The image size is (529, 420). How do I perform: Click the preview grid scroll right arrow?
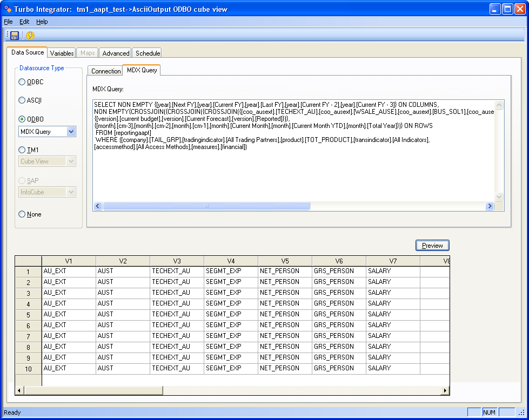(x=445, y=390)
